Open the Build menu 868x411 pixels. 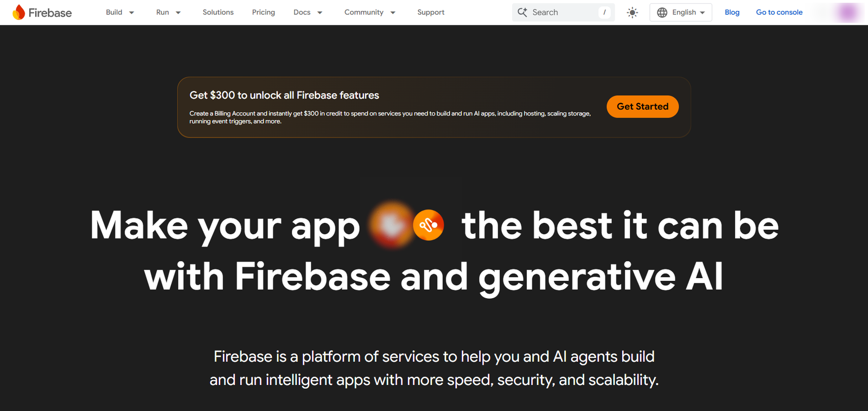(x=114, y=12)
